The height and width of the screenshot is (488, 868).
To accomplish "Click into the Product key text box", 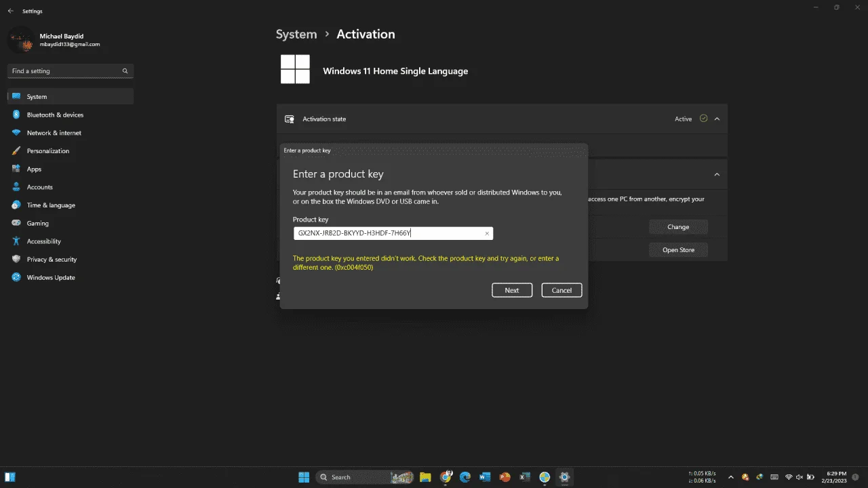I will (393, 233).
